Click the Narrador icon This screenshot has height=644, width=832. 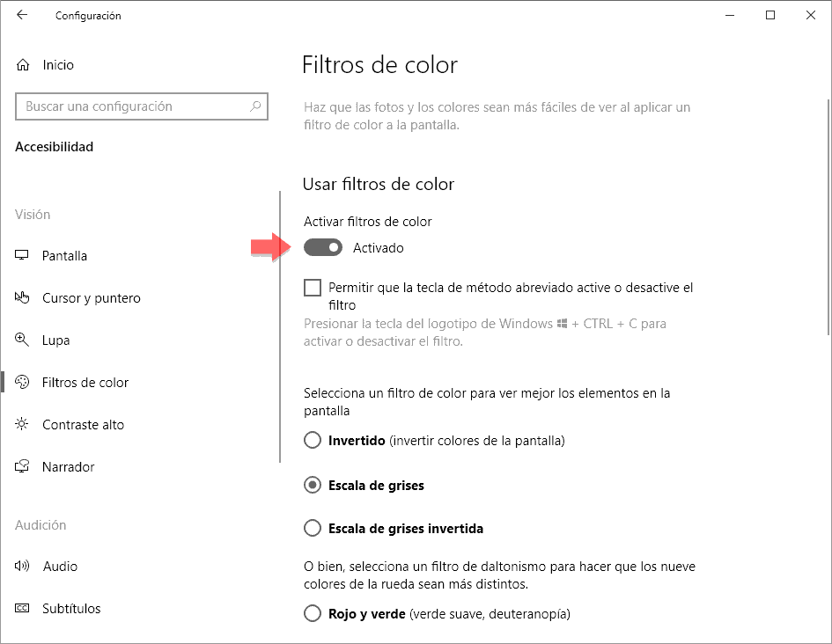pos(23,467)
